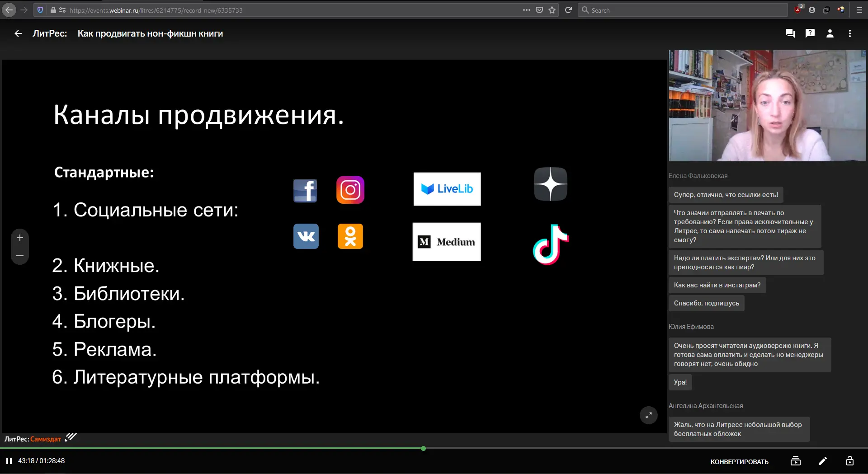Viewport: 868px width, 474px height.
Task: Open the video layout icon beside КОНВЕРТИРОВАТЬ
Action: [x=795, y=461]
